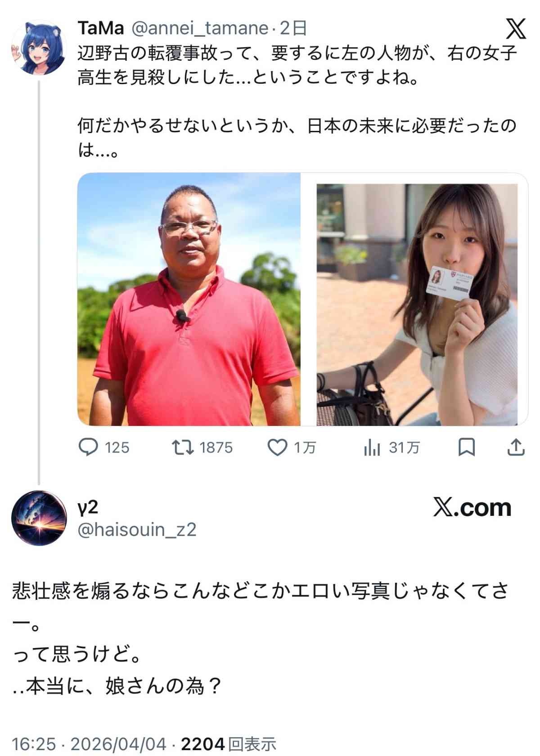
Task: Click the X logo at top right
Action: (x=516, y=29)
